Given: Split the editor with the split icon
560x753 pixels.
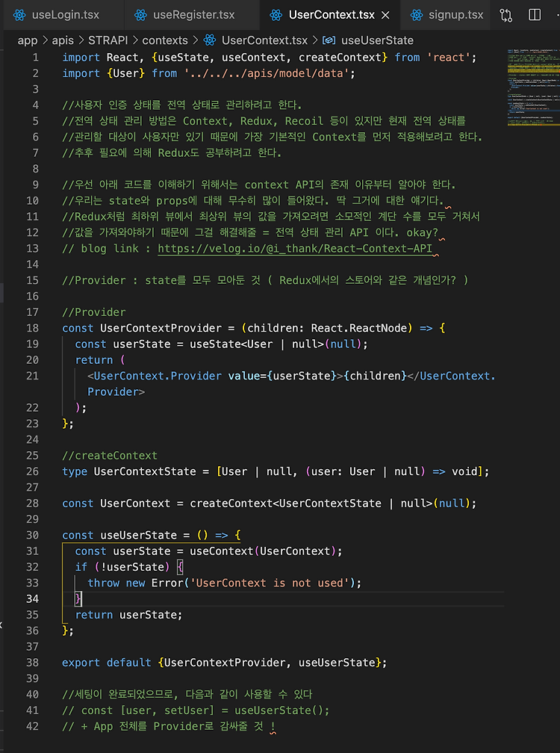Looking at the screenshot, I should tap(535, 15).
